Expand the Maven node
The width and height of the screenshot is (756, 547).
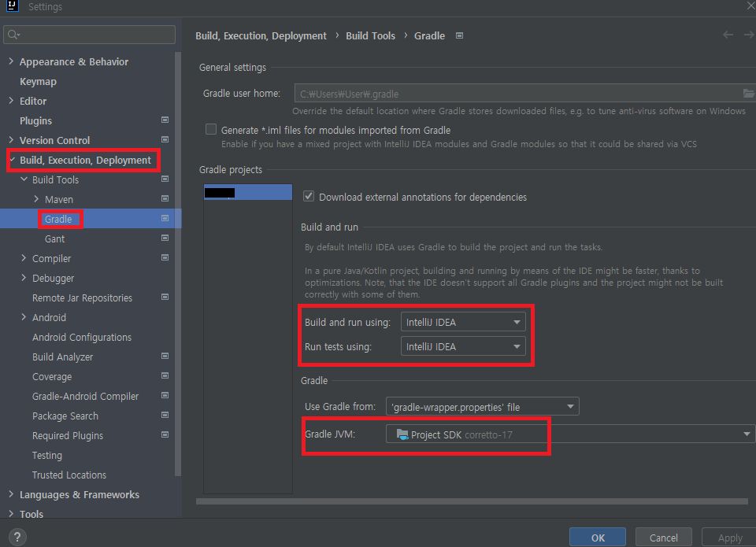[x=37, y=198]
